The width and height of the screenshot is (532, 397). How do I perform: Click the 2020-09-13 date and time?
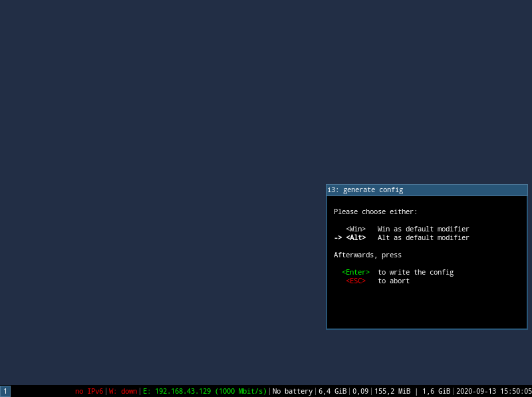click(x=493, y=391)
